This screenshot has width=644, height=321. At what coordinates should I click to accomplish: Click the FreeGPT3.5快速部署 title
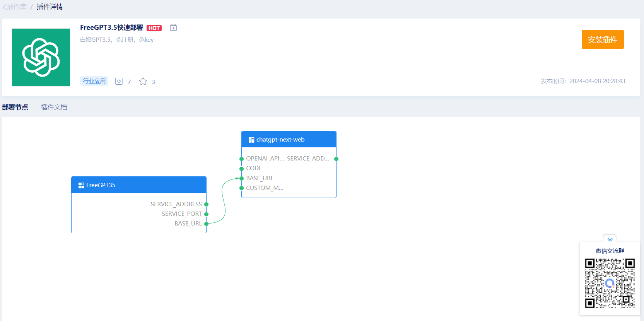(111, 27)
